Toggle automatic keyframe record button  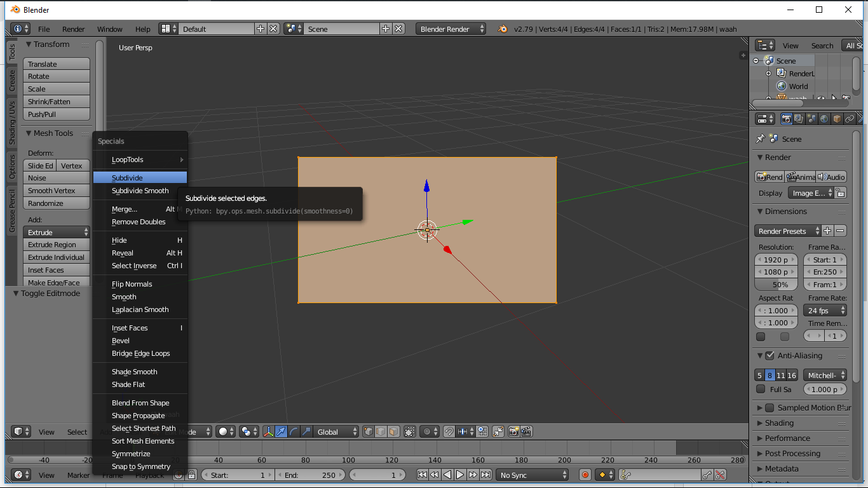[x=585, y=475]
